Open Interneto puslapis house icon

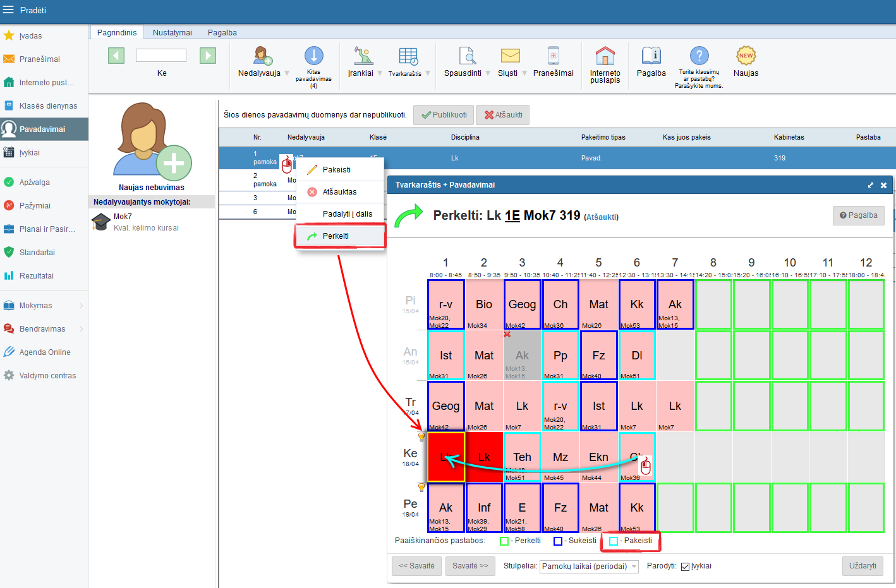[x=605, y=56]
